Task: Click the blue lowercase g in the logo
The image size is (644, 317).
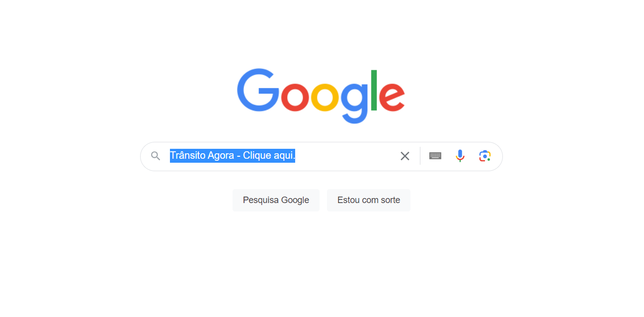Action: [355, 103]
